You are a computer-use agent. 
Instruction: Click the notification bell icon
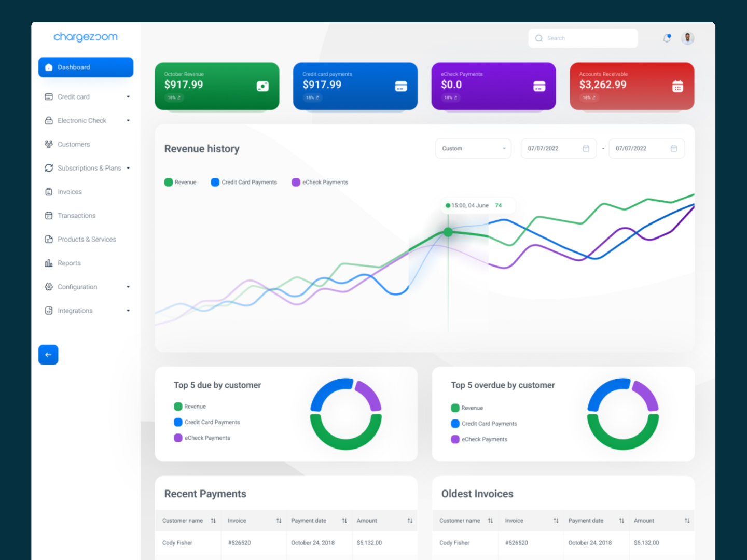pyautogui.click(x=667, y=38)
